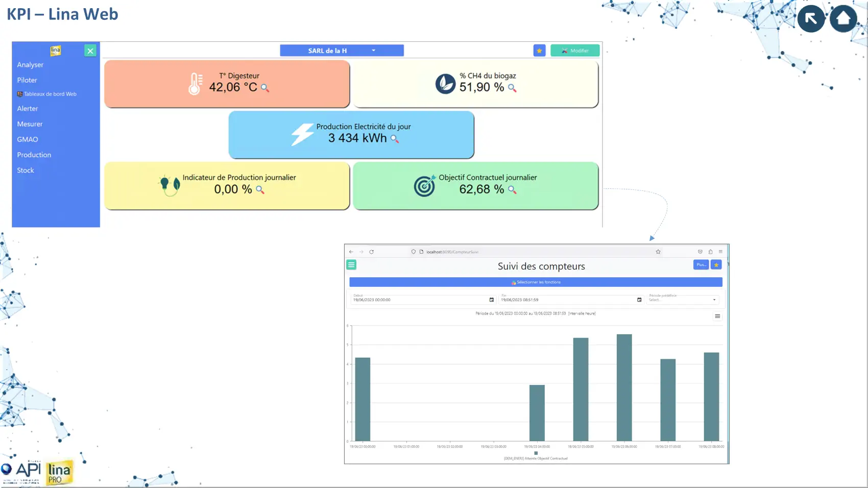Click the Modifier button
Image resolution: width=868 pixels, height=488 pixels.
point(575,51)
